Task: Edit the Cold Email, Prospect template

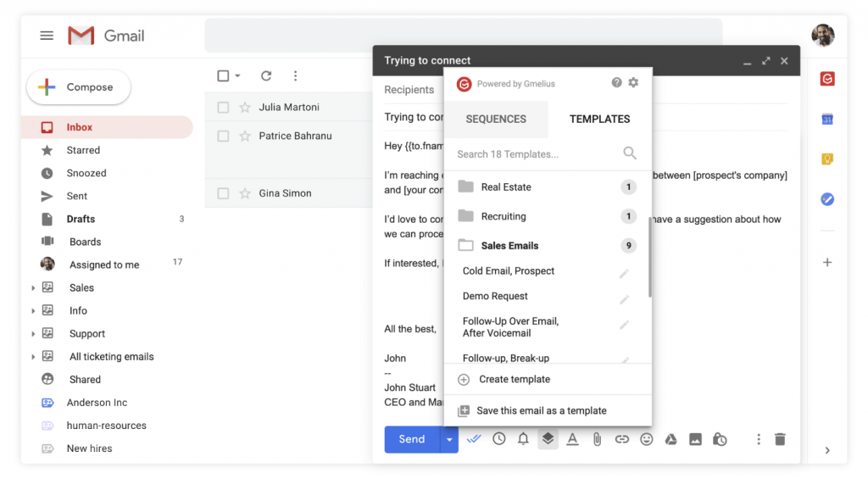Action: pyautogui.click(x=624, y=274)
